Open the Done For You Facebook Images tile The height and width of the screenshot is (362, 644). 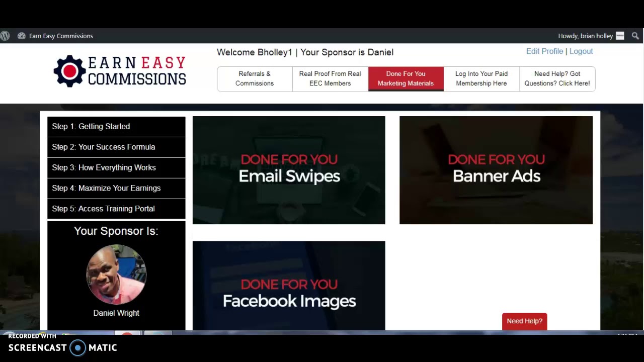tap(289, 286)
